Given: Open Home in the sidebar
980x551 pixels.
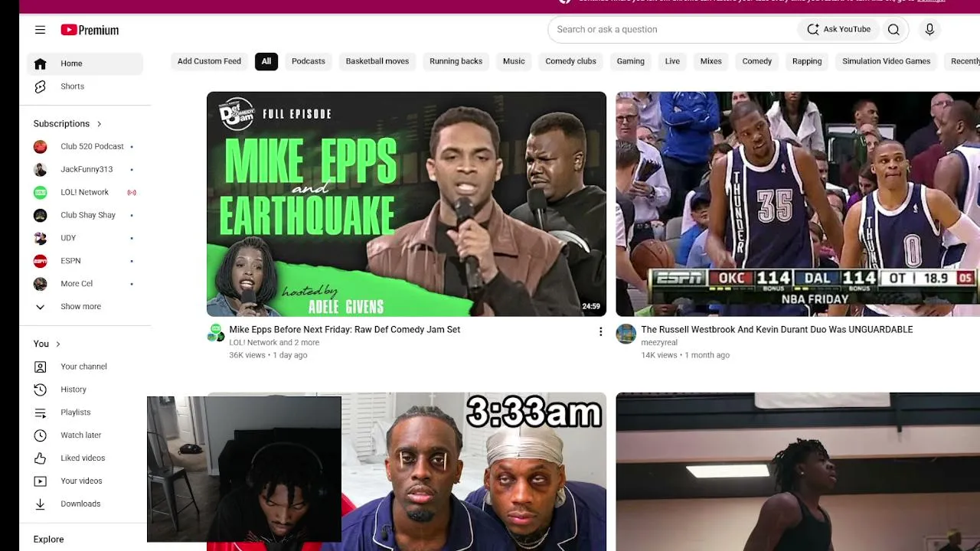Looking at the screenshot, I should tap(85, 64).
